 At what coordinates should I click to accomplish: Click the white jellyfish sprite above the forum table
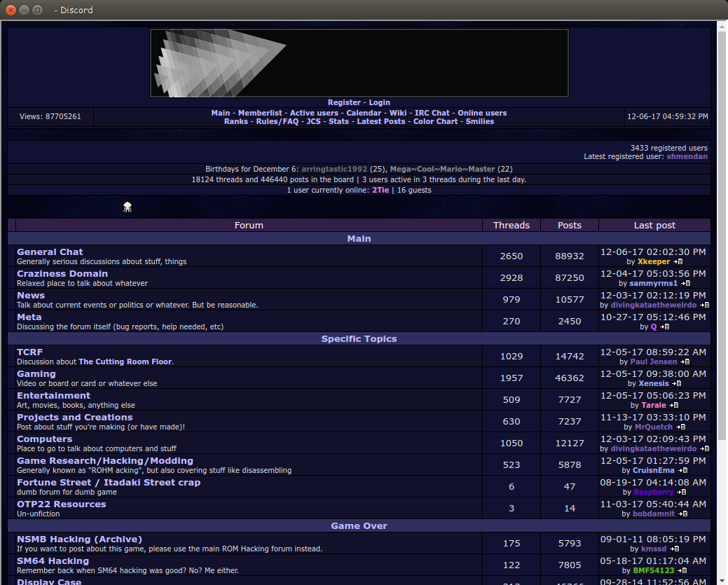(x=128, y=207)
